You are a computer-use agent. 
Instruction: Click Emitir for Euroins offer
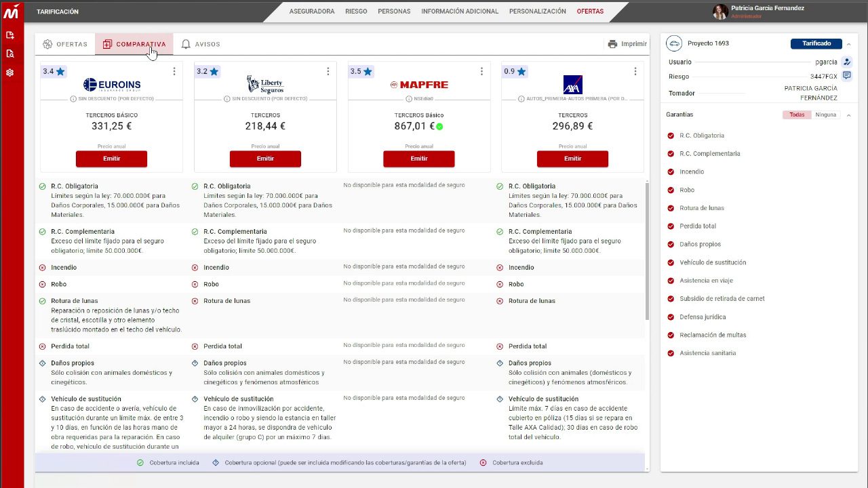[111, 159]
